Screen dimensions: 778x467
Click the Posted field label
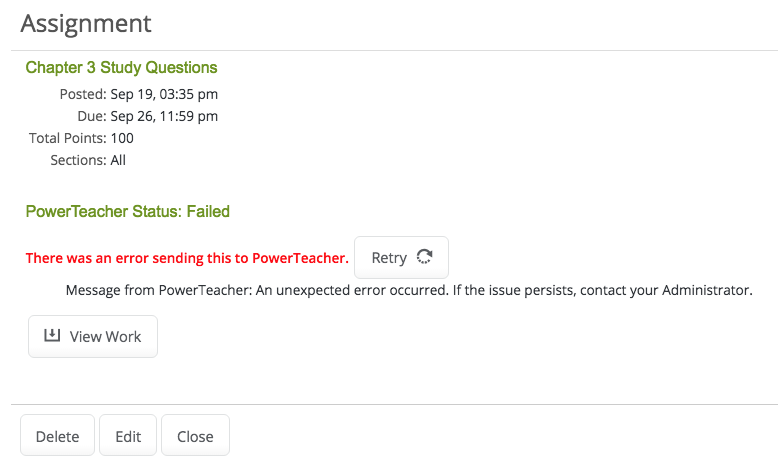tap(83, 94)
